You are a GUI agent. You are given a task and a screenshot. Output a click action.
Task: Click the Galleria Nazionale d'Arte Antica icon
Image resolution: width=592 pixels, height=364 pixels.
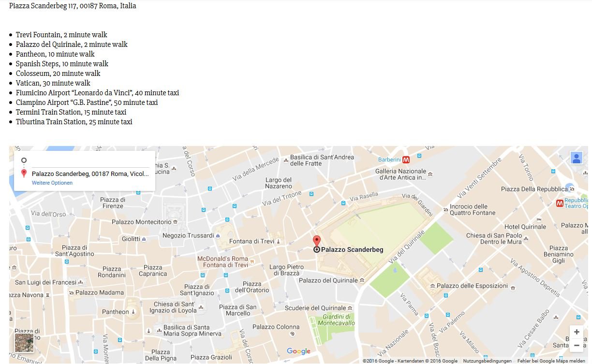click(430, 175)
